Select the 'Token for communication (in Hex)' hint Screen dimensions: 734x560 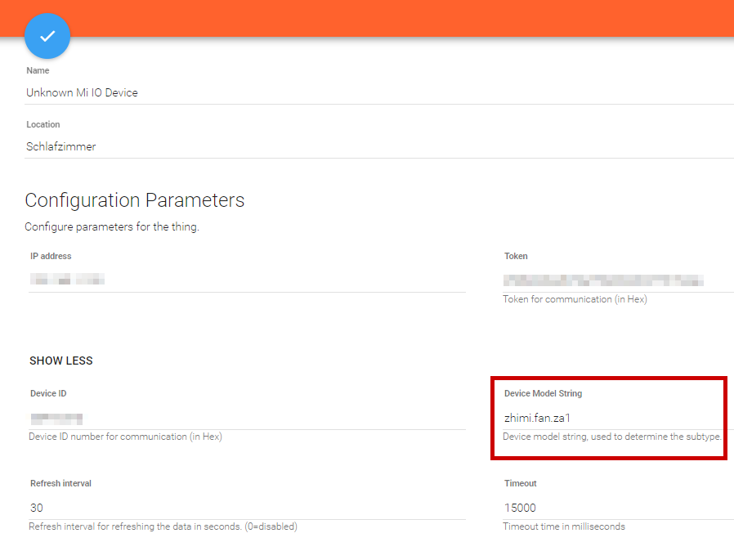(575, 299)
